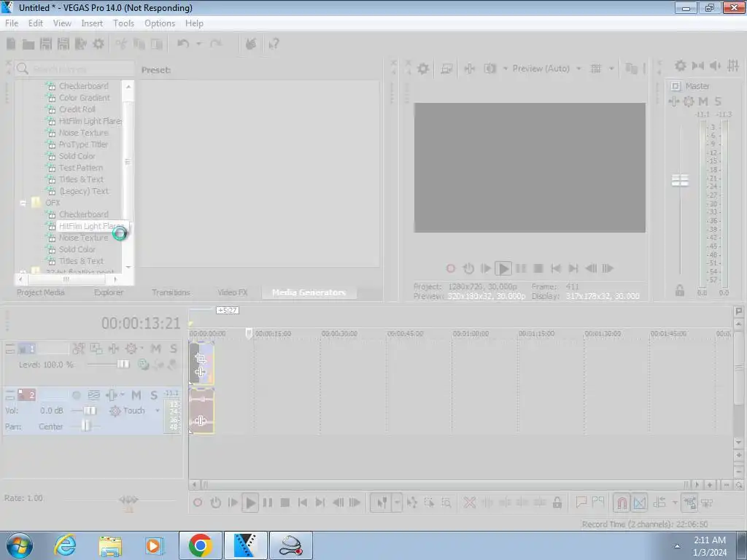Click the Master FX icon in mixer
The height and width of the screenshot is (560, 747).
click(x=673, y=101)
